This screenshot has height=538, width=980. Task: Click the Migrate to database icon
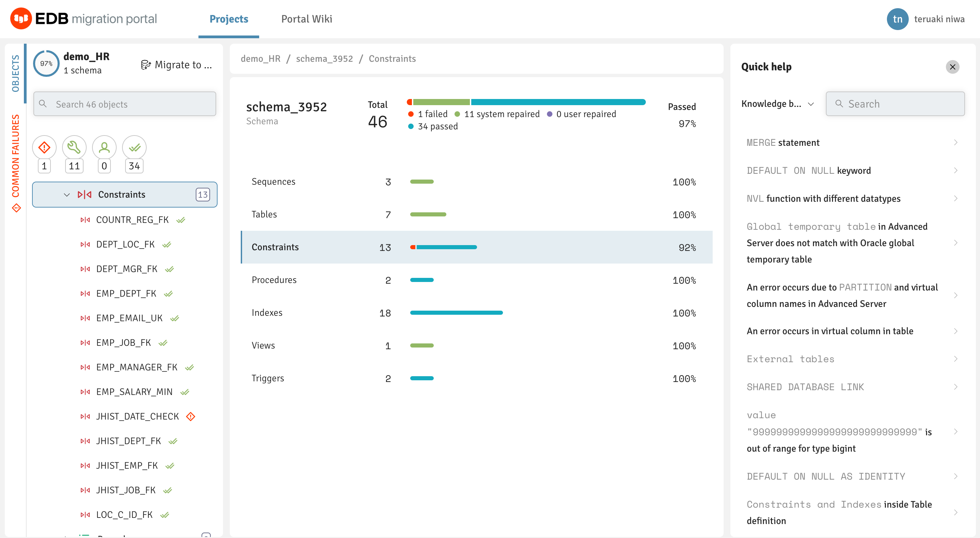(x=146, y=65)
